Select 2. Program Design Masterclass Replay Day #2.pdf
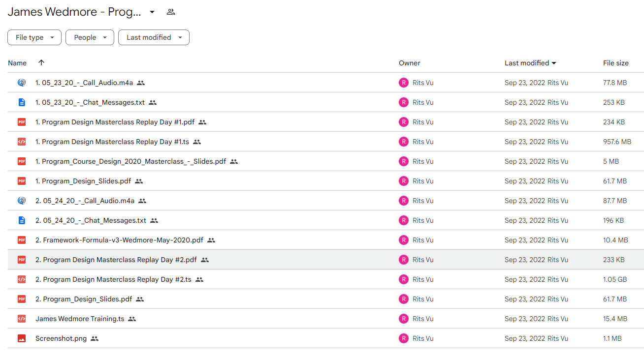Viewport: 644px width, 358px height. (116, 260)
